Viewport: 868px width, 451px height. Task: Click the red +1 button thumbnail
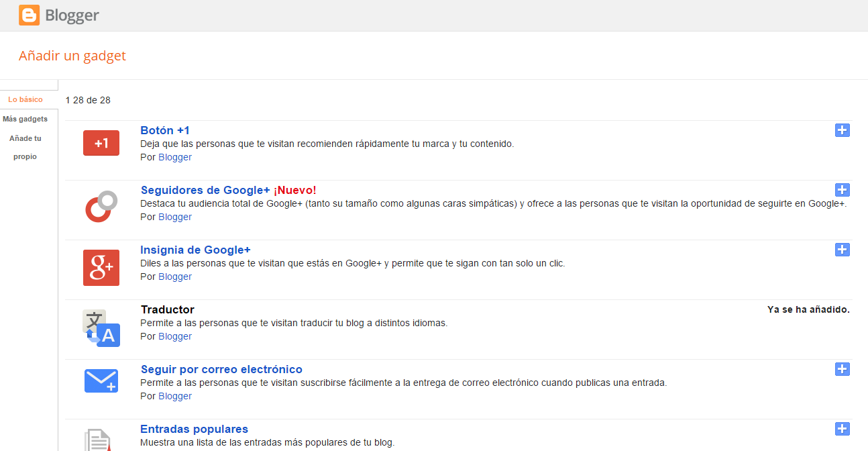tap(101, 143)
